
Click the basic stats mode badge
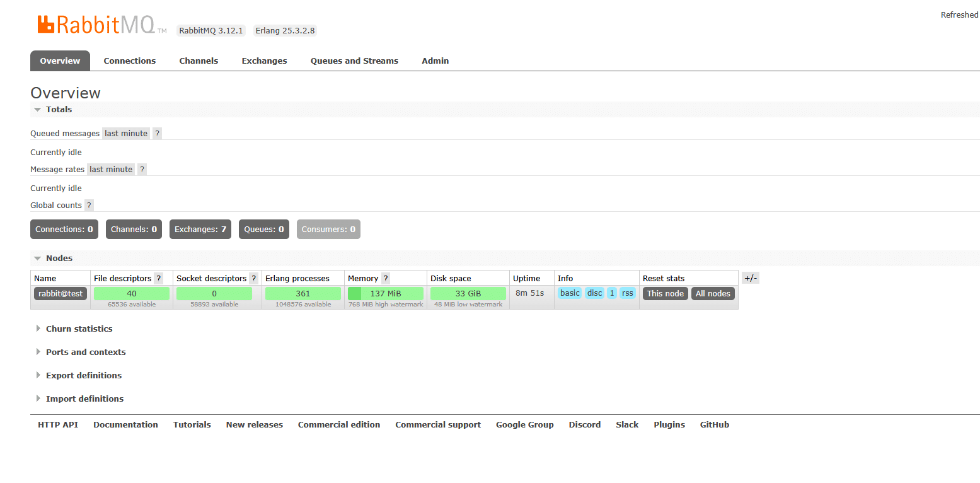pyautogui.click(x=569, y=293)
